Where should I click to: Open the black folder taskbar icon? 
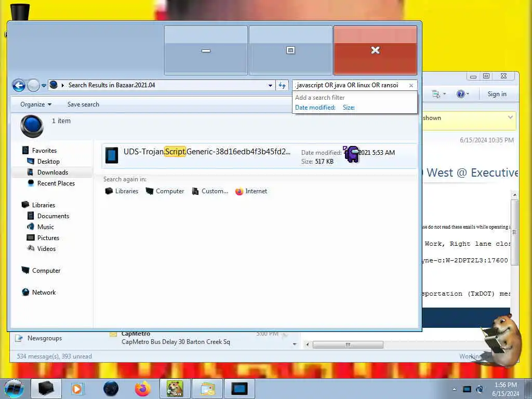[46, 389]
